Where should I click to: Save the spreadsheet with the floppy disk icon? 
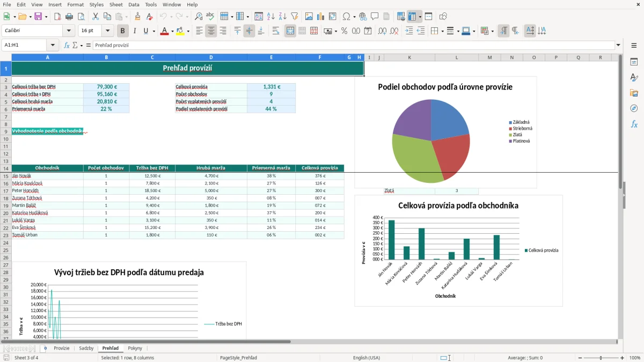coord(38,17)
